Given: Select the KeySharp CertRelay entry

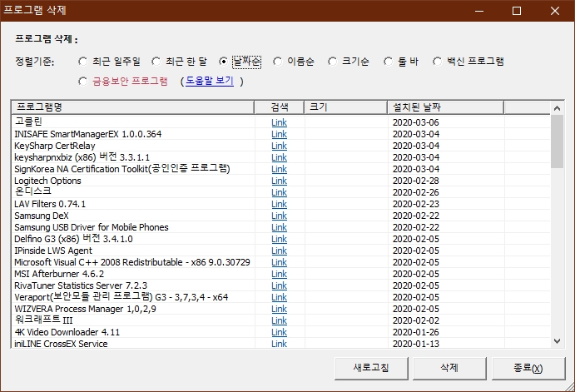Looking at the screenshot, I should click(x=280, y=146).
